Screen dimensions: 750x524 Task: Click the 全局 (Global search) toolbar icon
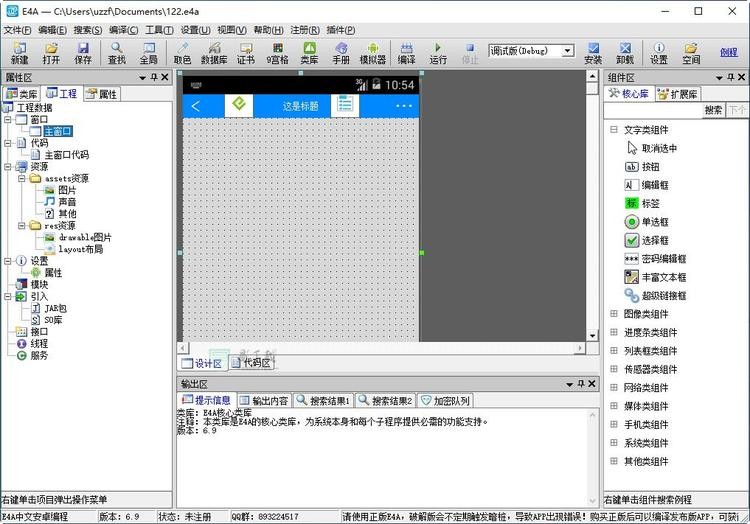149,53
